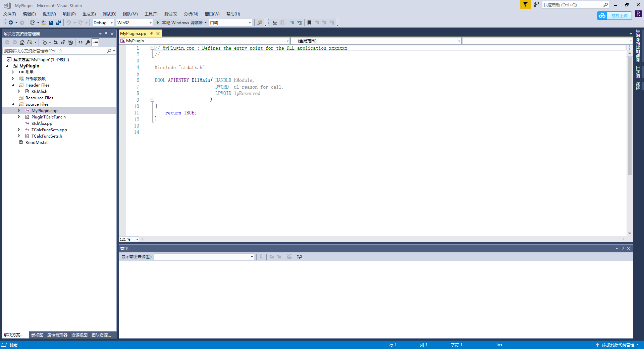Click the purple R account icon
This screenshot has width=644, height=349.
pyautogui.click(x=638, y=14)
